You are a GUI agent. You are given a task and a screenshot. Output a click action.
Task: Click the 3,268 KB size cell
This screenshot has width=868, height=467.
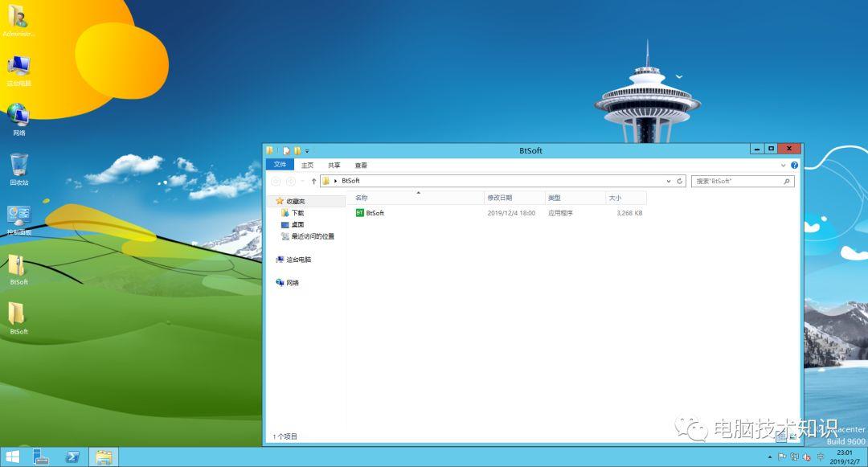coord(629,213)
